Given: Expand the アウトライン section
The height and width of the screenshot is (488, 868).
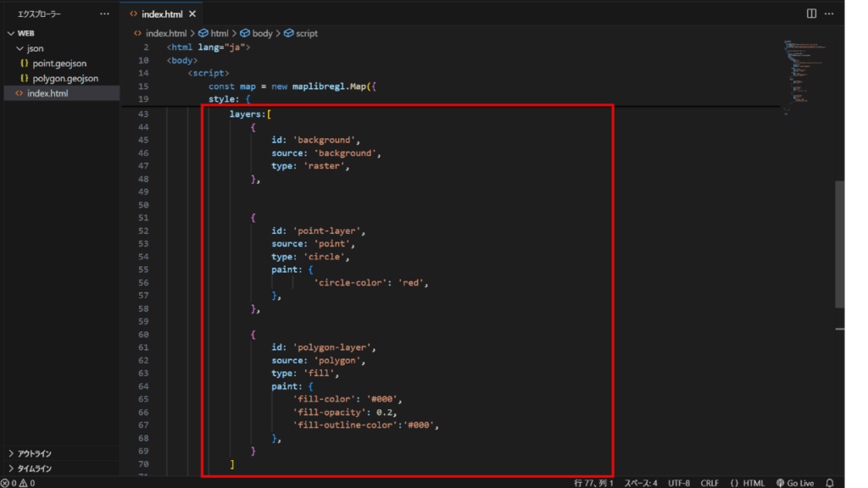Looking at the screenshot, I should (34, 453).
